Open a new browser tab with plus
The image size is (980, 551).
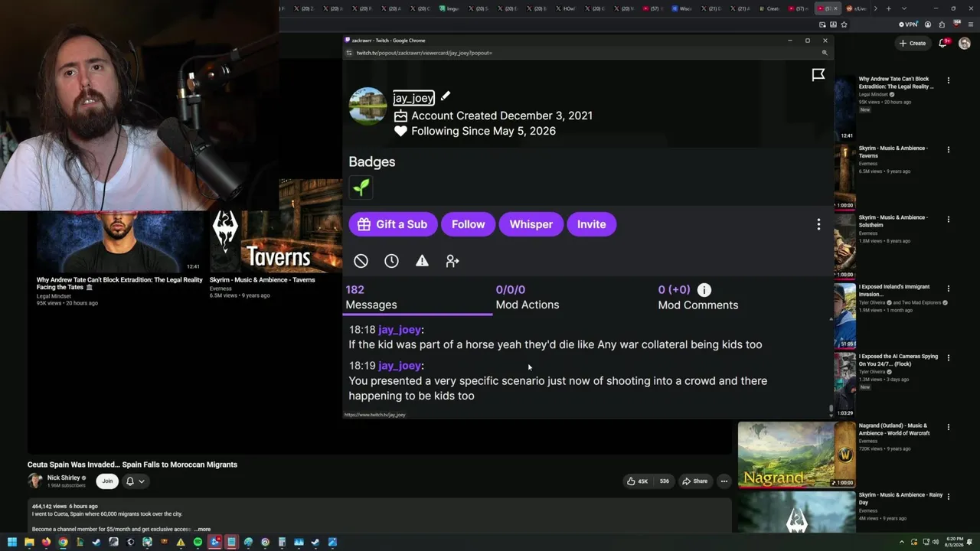point(888,8)
